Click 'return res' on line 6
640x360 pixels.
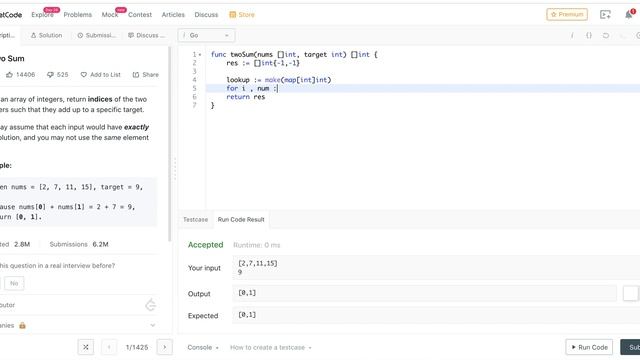(246, 97)
